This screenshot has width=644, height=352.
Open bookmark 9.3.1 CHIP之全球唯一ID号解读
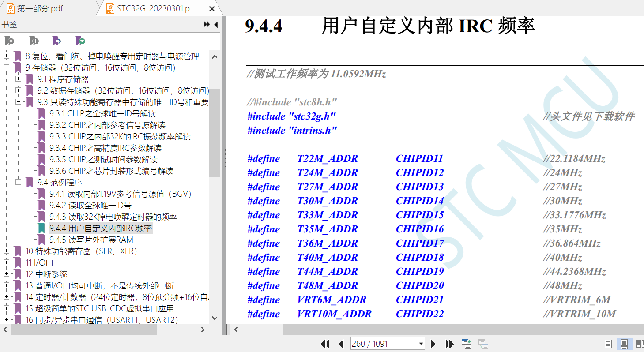(102, 114)
